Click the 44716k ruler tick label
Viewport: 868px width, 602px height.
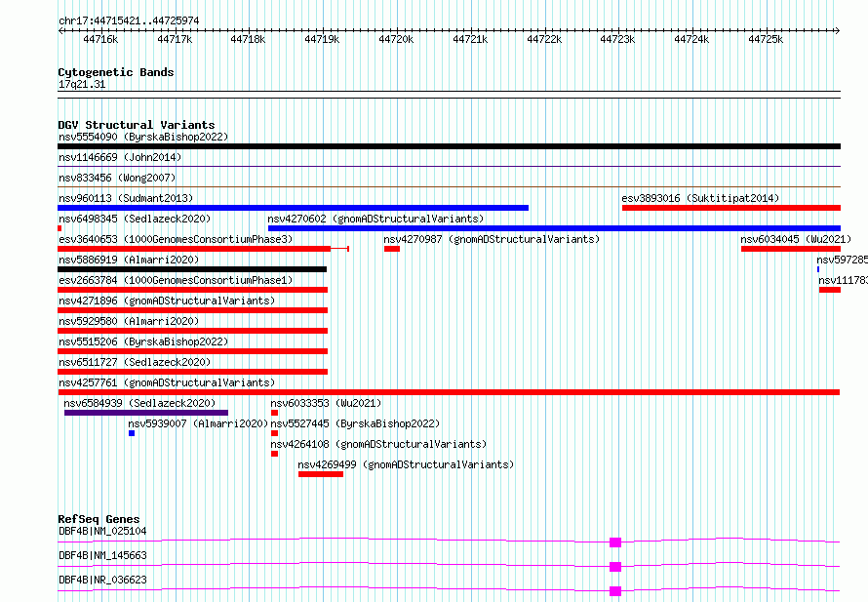pyautogui.click(x=100, y=39)
